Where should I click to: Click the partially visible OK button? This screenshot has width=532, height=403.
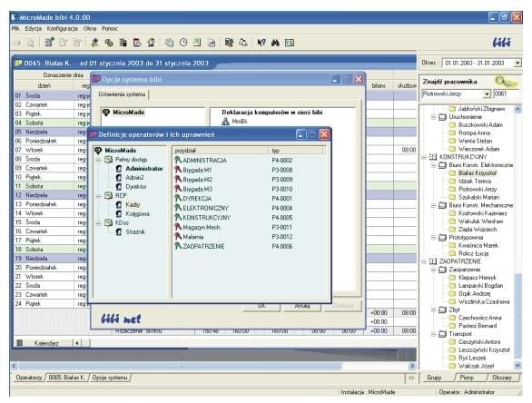(x=261, y=306)
